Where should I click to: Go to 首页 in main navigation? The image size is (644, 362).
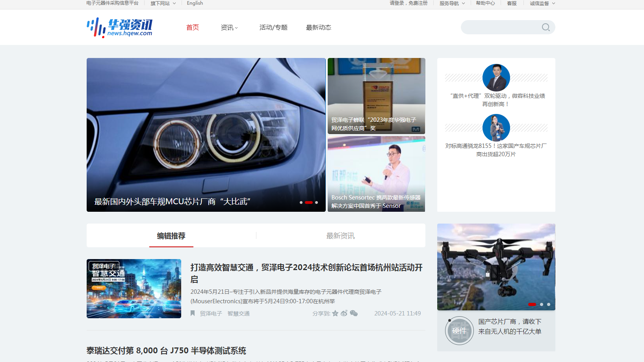pyautogui.click(x=193, y=27)
